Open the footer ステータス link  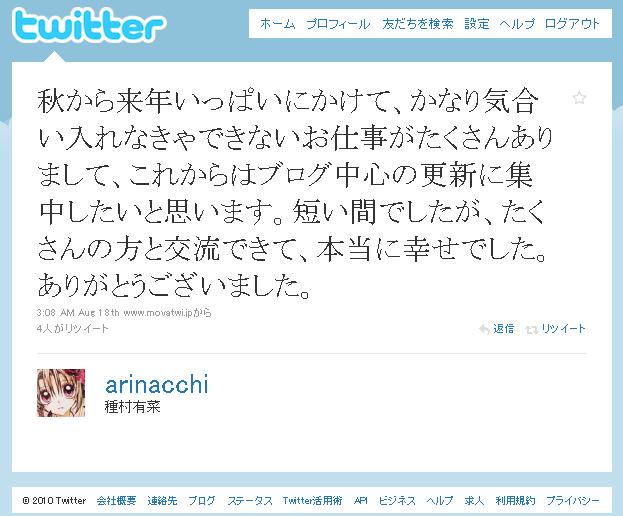250,501
